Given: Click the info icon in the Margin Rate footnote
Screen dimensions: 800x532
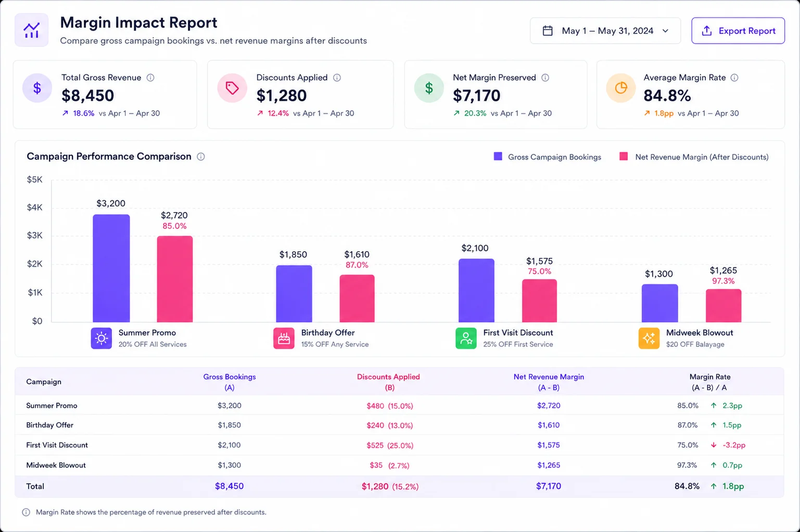Looking at the screenshot, I should coord(26,512).
